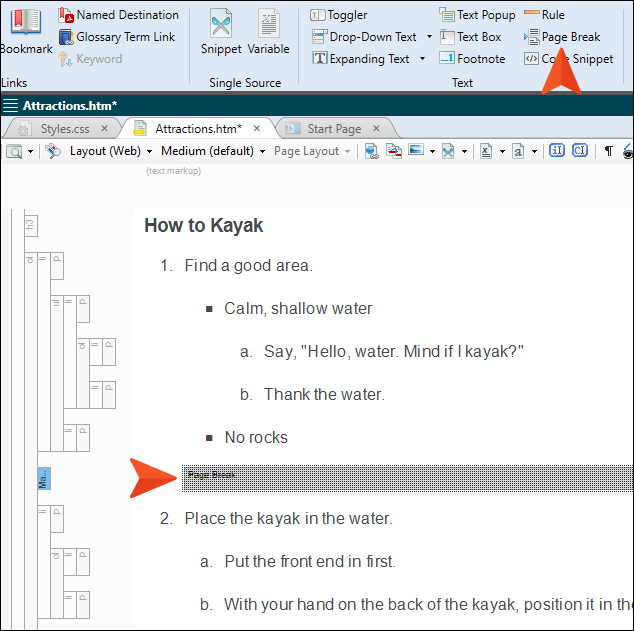This screenshot has height=631, width=634.
Task: Toggle paragraph markers display
Action: [608, 151]
